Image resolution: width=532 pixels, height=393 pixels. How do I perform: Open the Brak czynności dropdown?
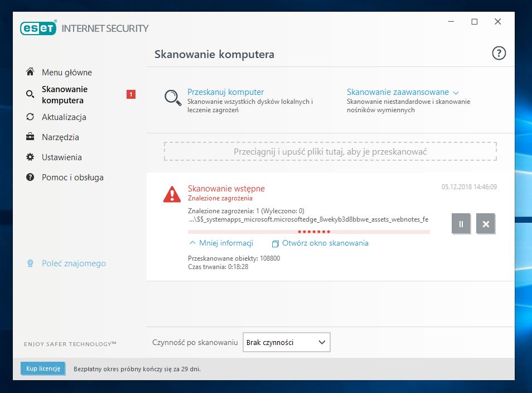287,342
